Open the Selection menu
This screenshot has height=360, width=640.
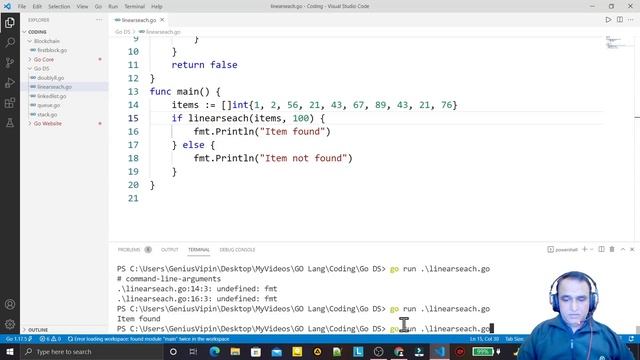pos(59,7)
